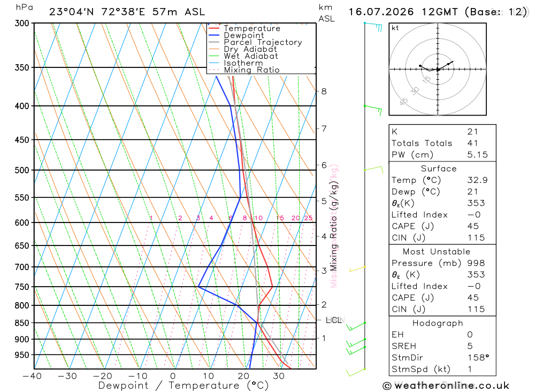Click the Most Unstable section heading

437,252
